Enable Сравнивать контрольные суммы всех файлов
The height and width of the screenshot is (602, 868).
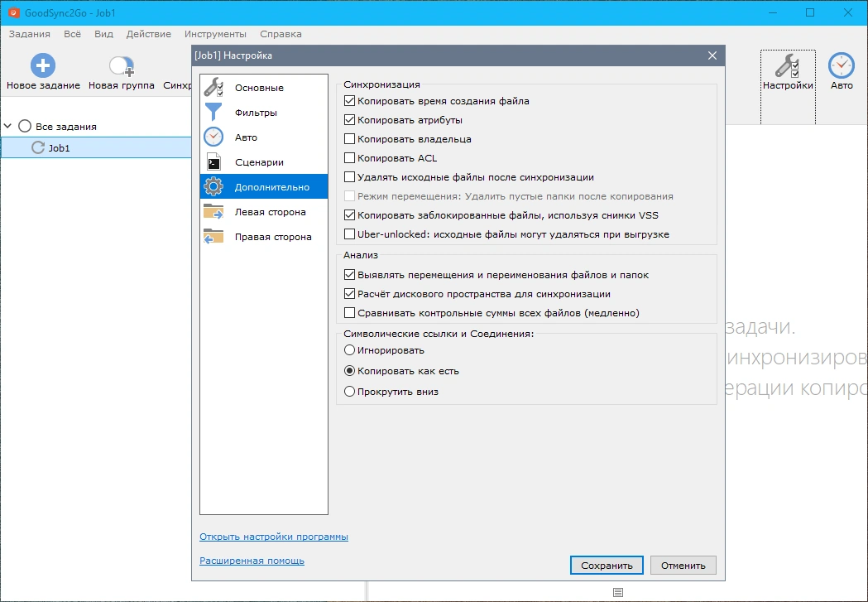coord(349,313)
